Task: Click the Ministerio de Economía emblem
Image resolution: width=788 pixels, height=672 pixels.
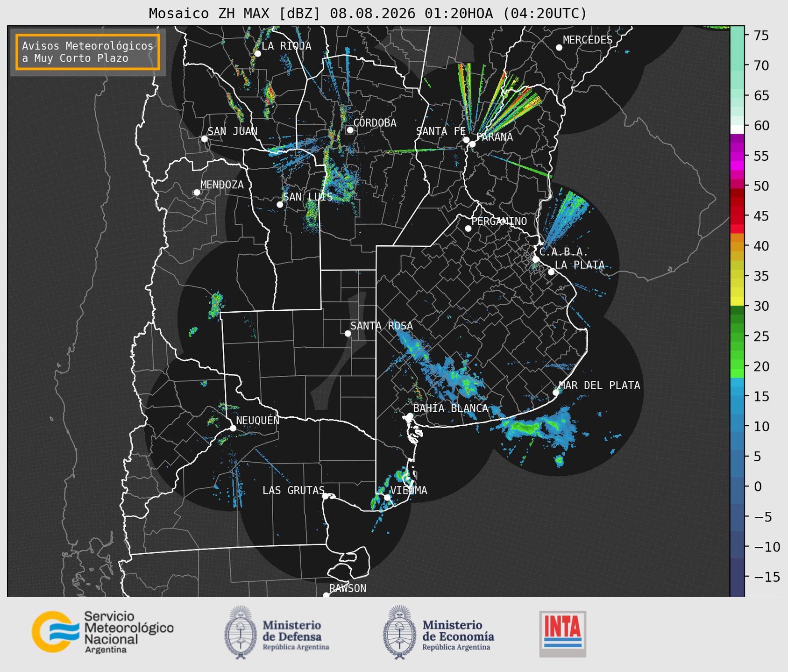Action: [x=399, y=632]
